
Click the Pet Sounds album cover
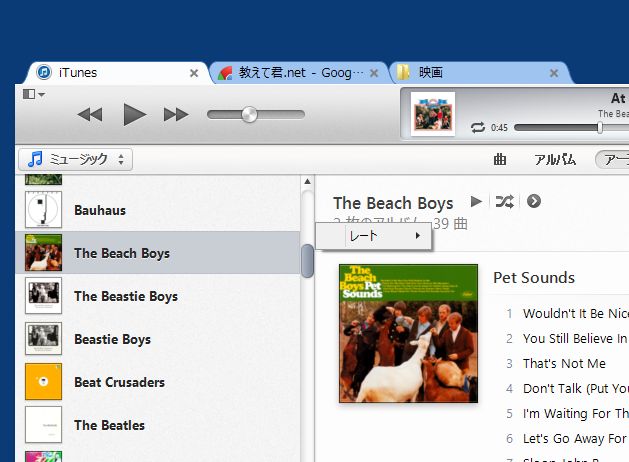click(408, 333)
